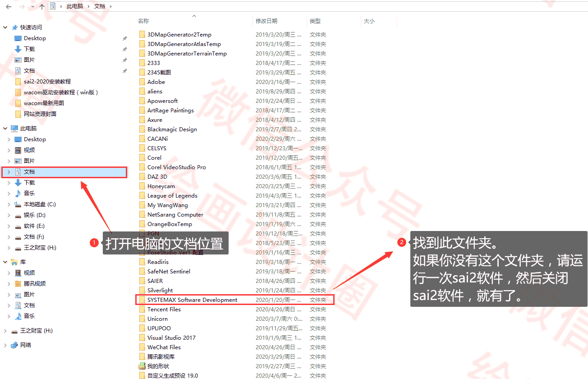Image resolution: width=588 pixels, height=379 pixels.
Task: Click the 腾讯视频 library icon
Action: coord(18,284)
